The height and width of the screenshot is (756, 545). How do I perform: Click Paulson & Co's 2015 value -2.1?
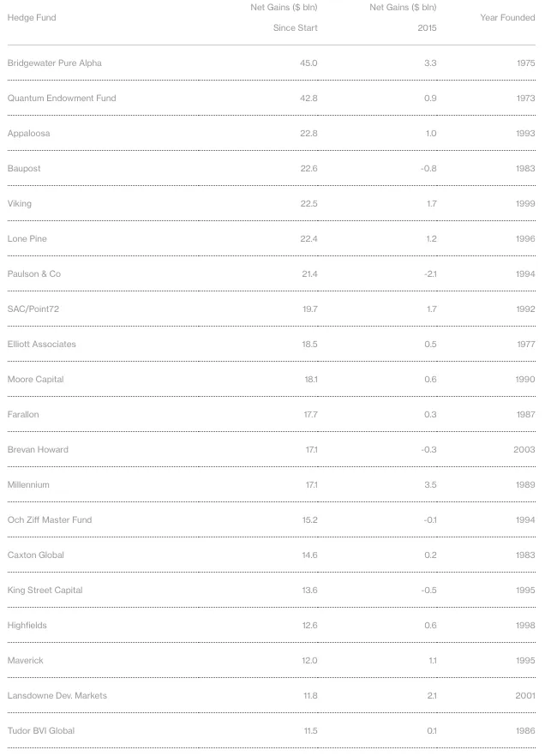tap(429, 274)
